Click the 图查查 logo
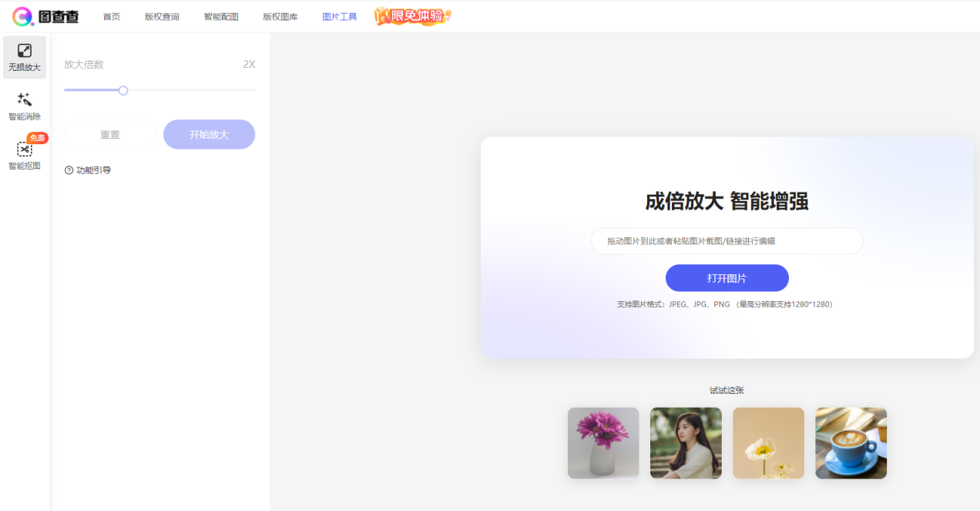 [45, 15]
